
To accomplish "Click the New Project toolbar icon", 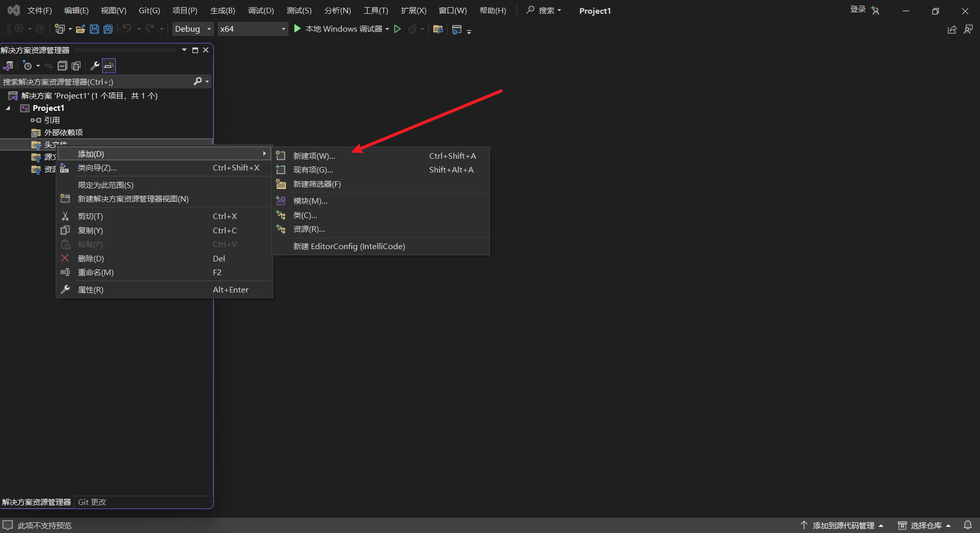I will pyautogui.click(x=60, y=29).
